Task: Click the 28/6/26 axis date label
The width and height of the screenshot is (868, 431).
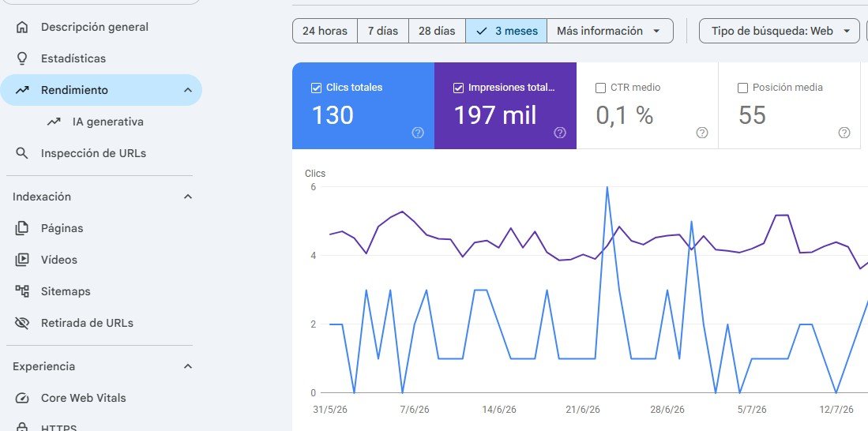Action: tap(667, 410)
